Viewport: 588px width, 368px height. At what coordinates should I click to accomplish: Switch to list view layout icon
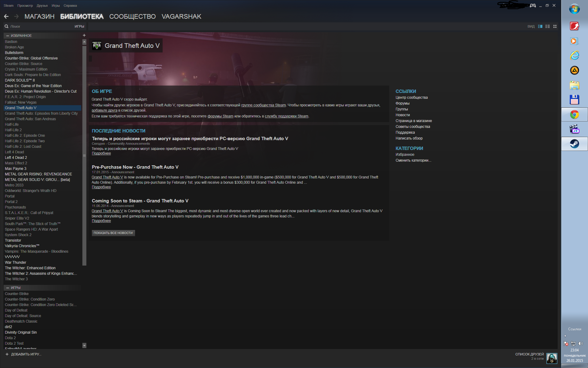(x=548, y=26)
